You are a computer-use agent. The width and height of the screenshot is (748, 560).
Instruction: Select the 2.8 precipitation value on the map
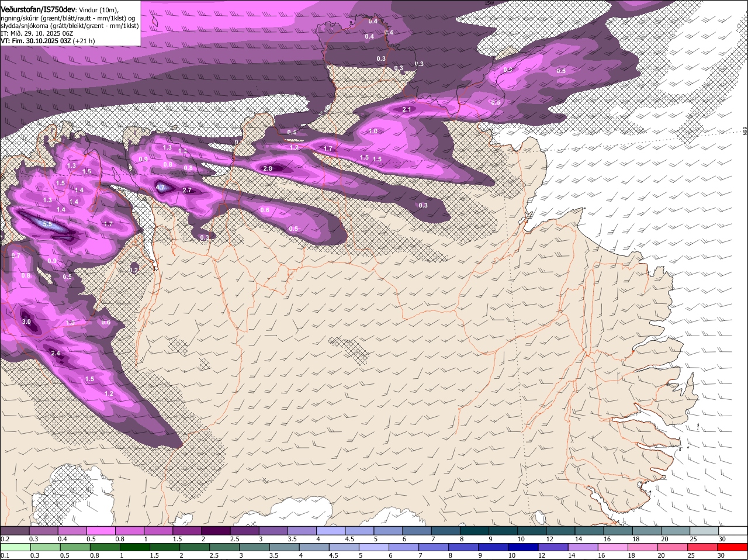268,168
